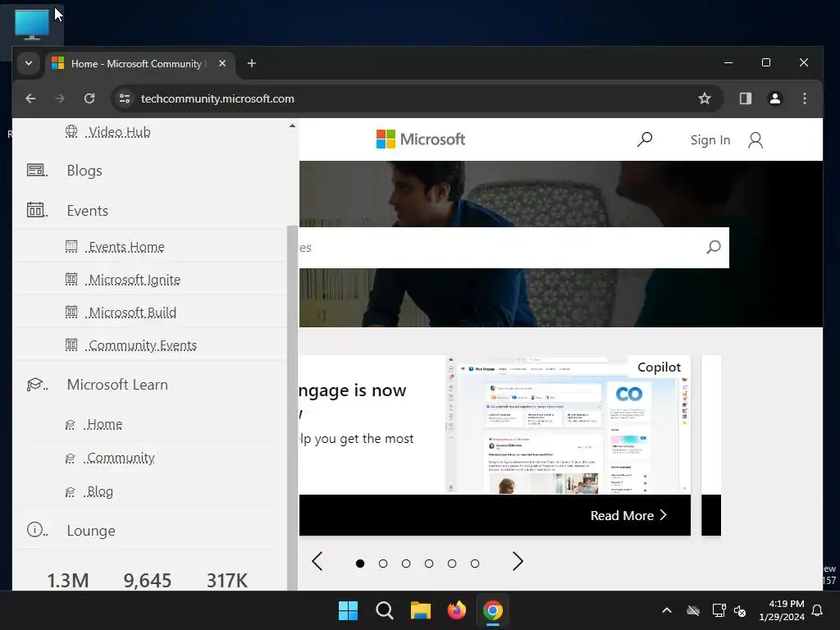The height and width of the screenshot is (630, 840).
Task: Select the fifth carousel dot
Action: point(452,564)
